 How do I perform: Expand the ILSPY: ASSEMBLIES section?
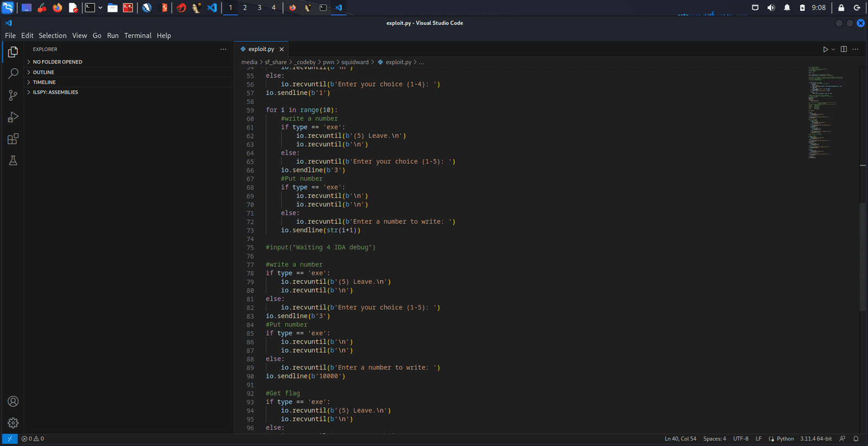[129, 92]
